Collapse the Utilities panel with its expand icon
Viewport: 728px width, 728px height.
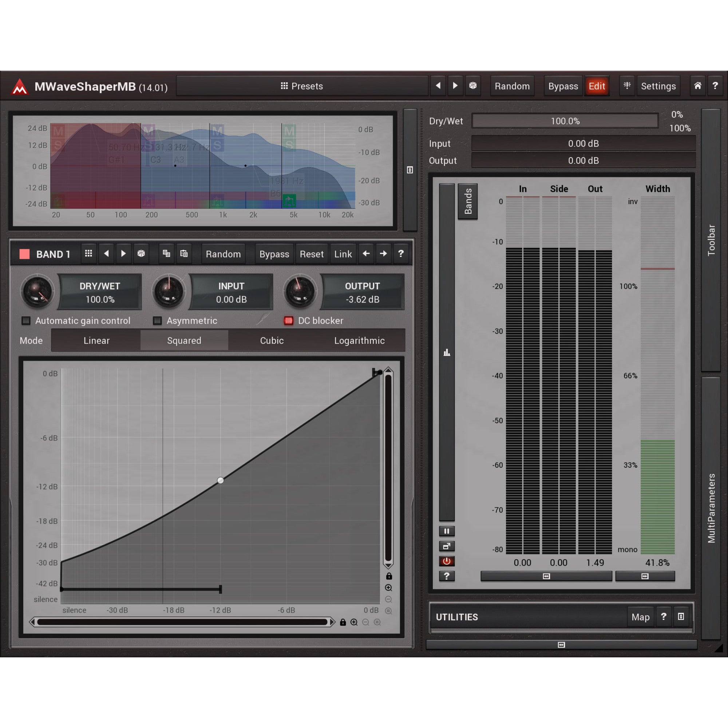pyautogui.click(x=681, y=617)
